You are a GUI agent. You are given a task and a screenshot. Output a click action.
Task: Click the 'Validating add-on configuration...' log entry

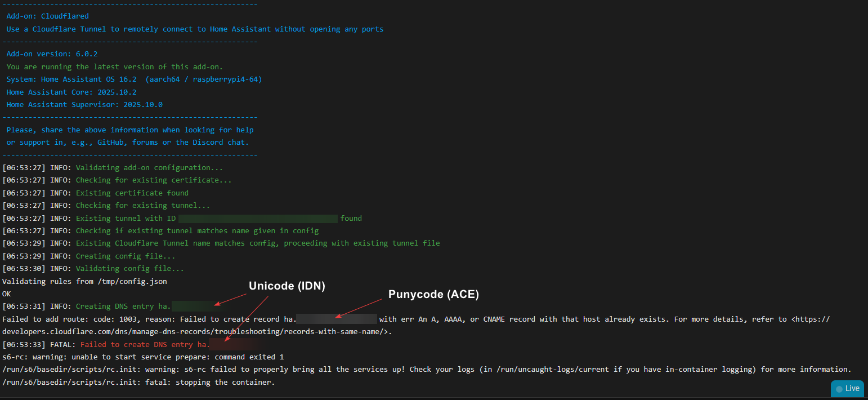point(149,168)
